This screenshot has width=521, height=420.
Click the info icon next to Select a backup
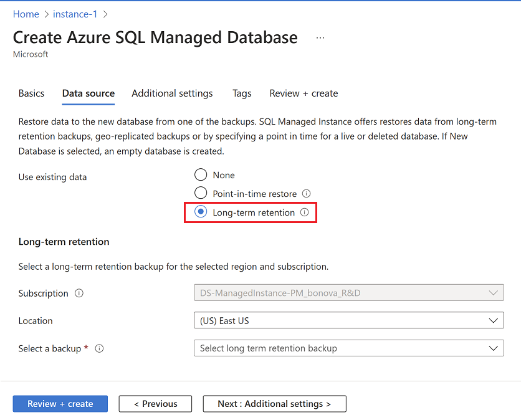(x=99, y=348)
